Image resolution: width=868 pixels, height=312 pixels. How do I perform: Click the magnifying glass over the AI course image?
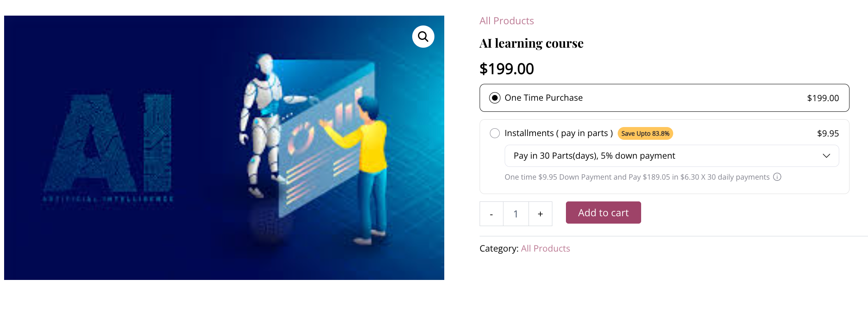[423, 37]
